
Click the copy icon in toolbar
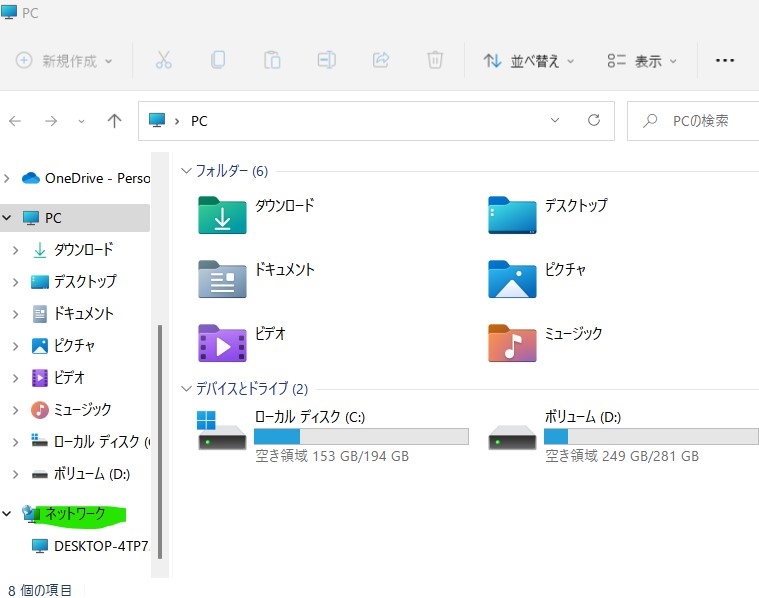(x=218, y=60)
